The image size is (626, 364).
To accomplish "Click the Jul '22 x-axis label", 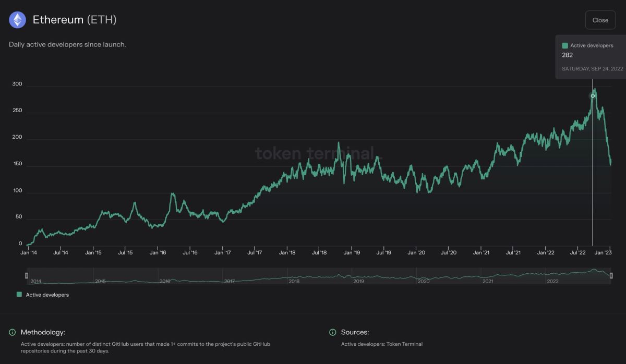I will click(578, 253).
